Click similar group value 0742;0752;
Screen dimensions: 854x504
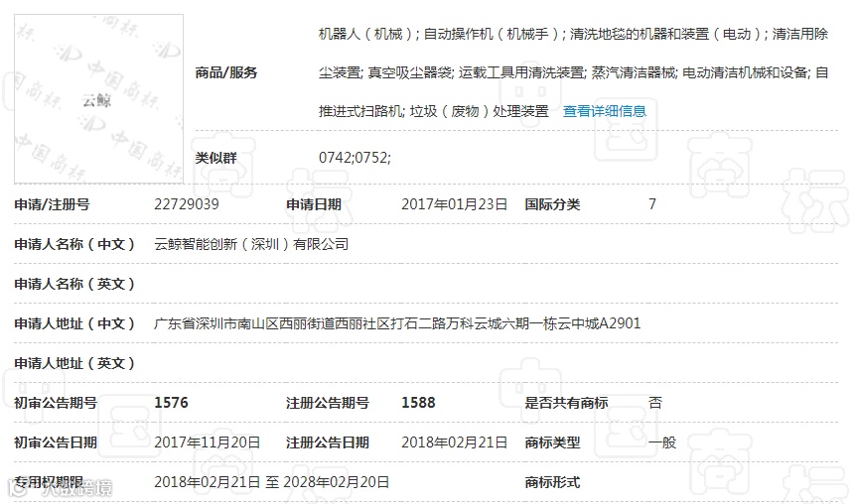click(x=355, y=158)
